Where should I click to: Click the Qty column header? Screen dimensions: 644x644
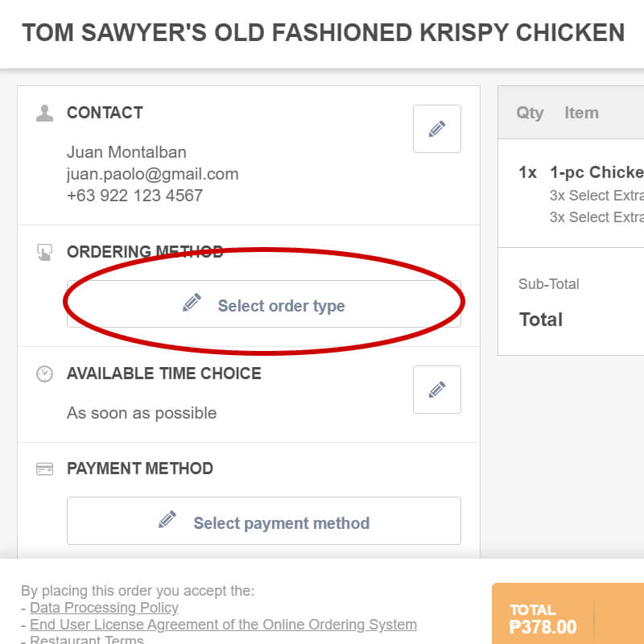pyautogui.click(x=530, y=113)
